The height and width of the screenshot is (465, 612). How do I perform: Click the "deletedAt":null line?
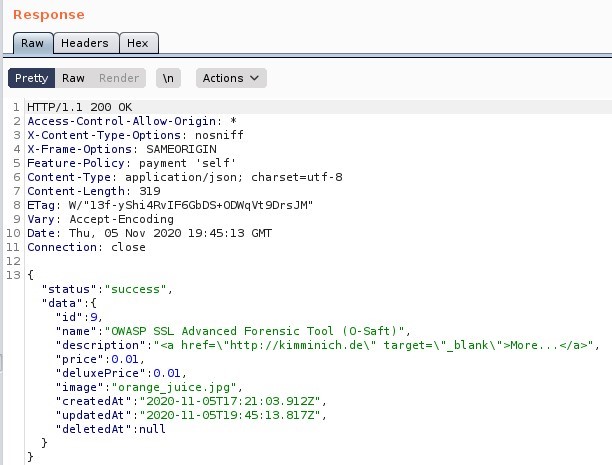pos(110,429)
